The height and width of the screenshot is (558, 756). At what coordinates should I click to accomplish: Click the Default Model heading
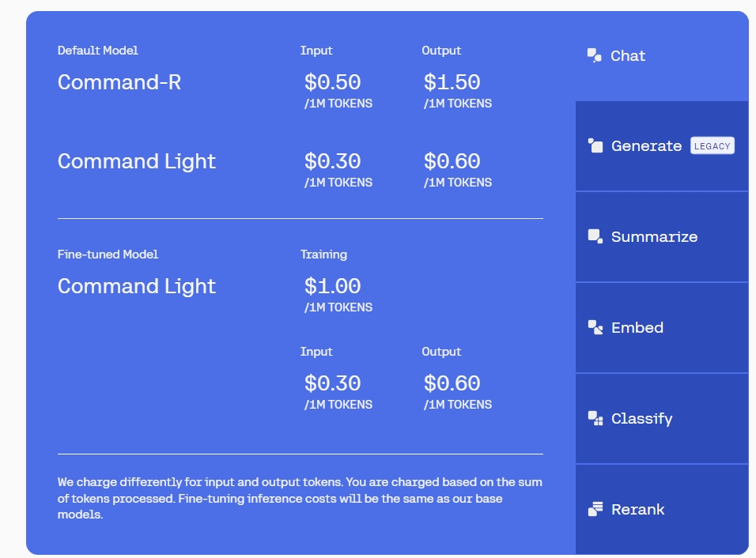[x=97, y=51]
